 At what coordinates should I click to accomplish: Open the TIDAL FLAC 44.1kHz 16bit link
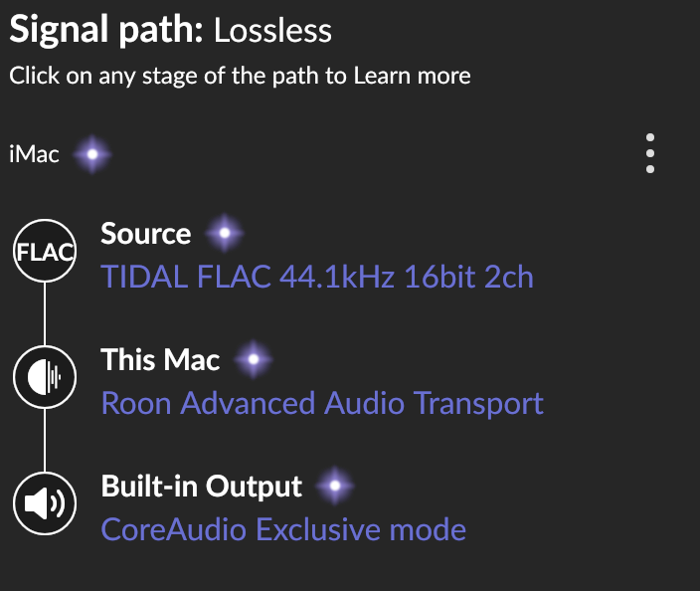click(x=317, y=276)
